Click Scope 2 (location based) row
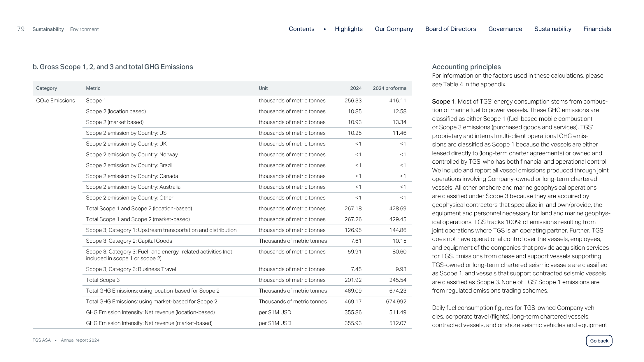644x362 pixels. (247, 111)
